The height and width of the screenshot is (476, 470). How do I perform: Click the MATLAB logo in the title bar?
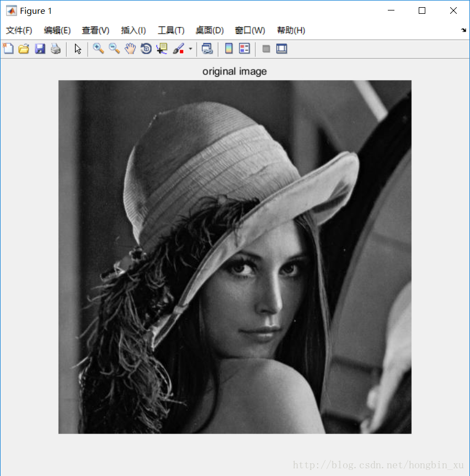tap(12, 11)
